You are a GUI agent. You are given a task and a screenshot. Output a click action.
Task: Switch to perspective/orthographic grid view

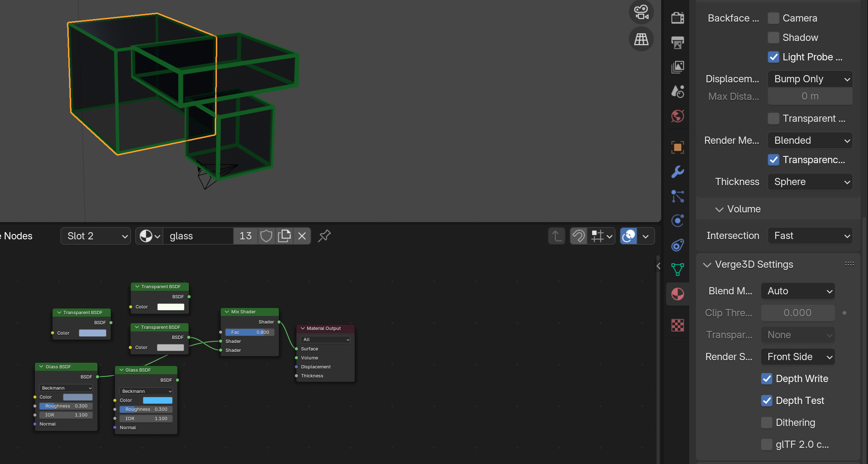[641, 39]
